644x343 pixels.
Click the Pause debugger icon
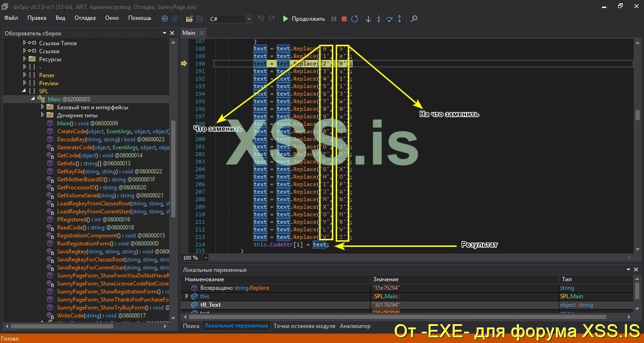334,19
